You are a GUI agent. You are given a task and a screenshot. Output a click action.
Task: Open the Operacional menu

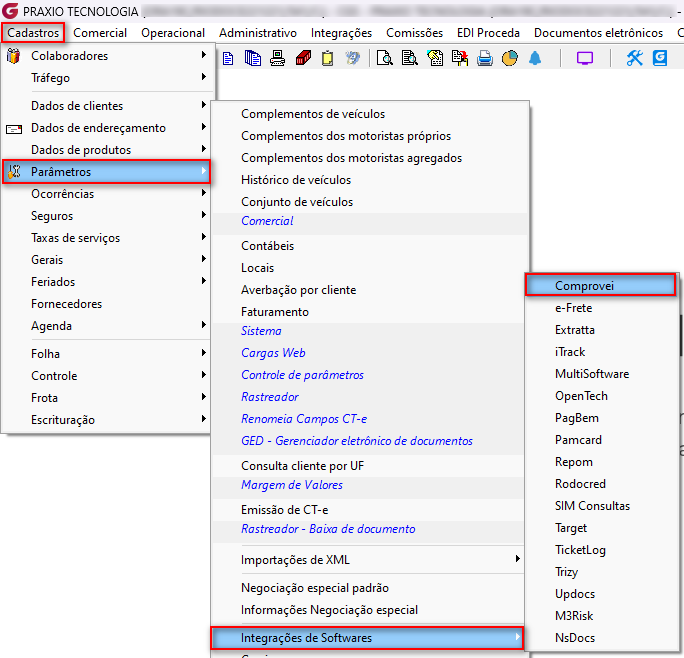coord(173,33)
